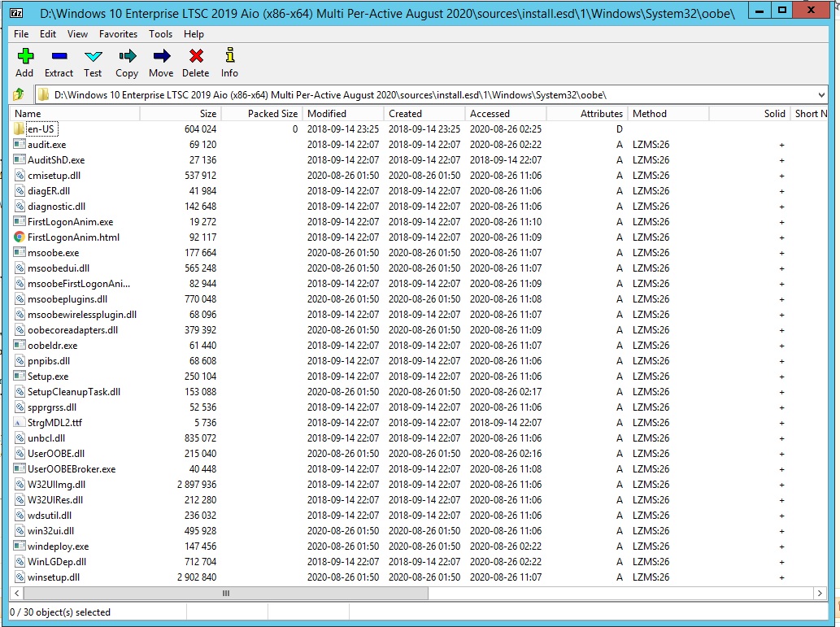Viewport: 840px width, 627px height.
Task: Select the oobeldr.exe file icon
Action: coord(20,345)
